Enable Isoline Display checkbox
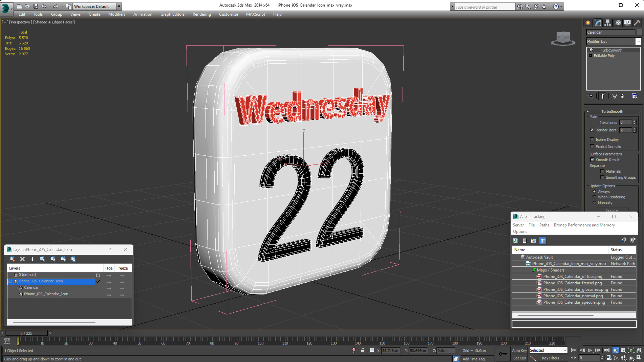644x362 pixels. [x=592, y=139]
